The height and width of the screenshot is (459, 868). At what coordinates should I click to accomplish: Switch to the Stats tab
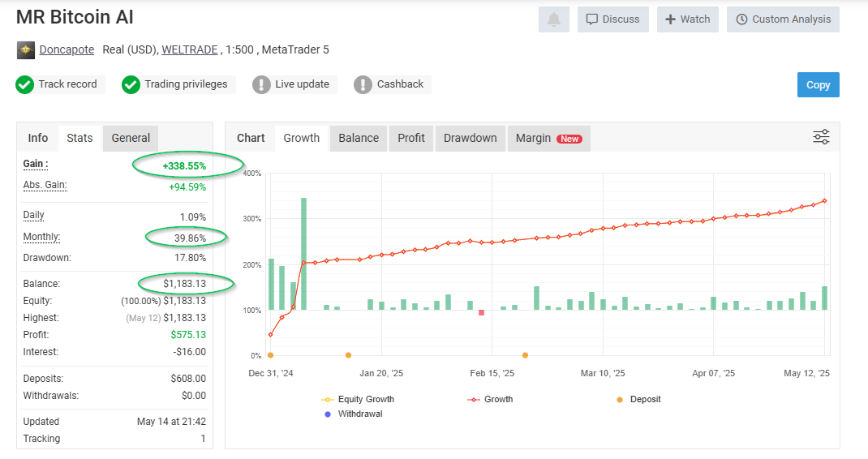79,138
